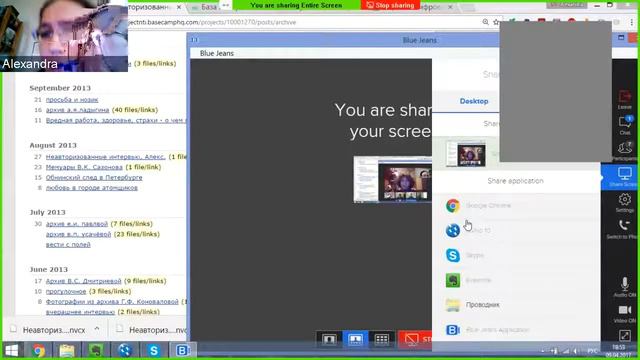The image size is (640, 360).
Task: Open link Мемуары В.К. Сазонова
Action: (84, 167)
